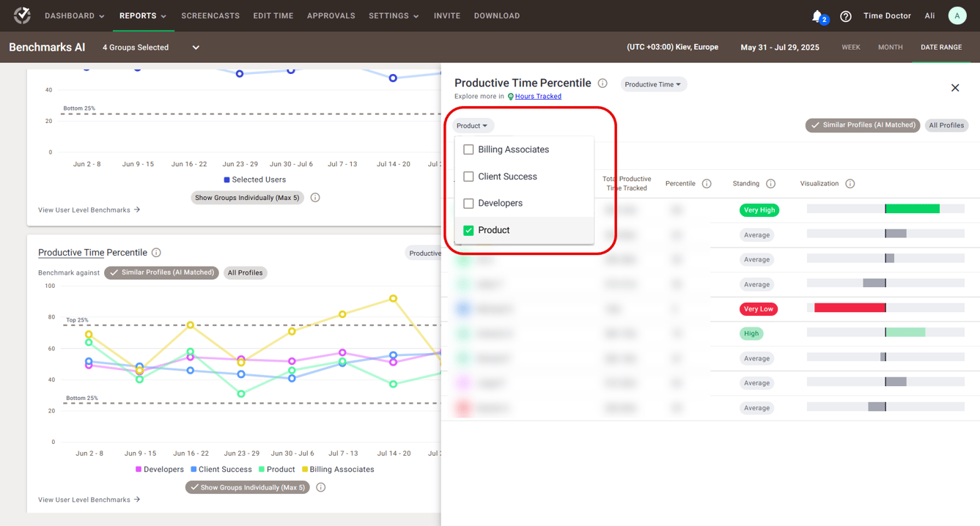Open the Reports menu
The height and width of the screenshot is (526, 980).
[x=143, y=15]
